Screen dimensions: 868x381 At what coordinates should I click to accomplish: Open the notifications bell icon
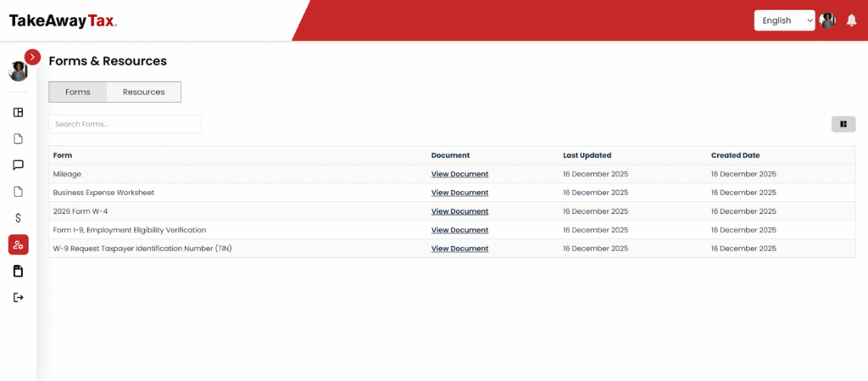851,20
